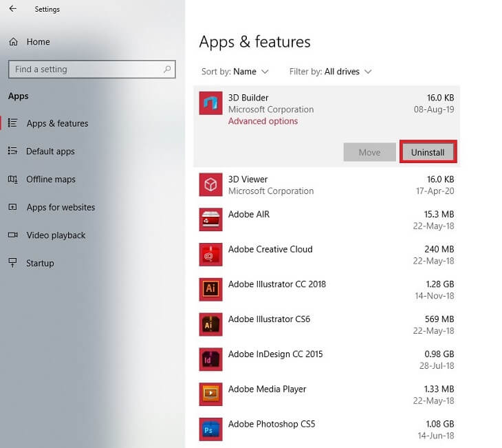The width and height of the screenshot is (502, 448).
Task: Click the Find a setting search box
Action: click(86, 70)
